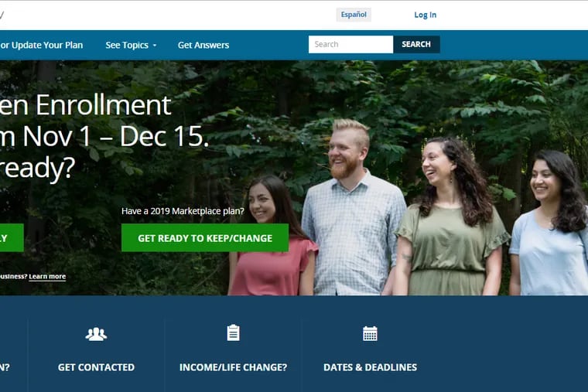Open the See Topics menu
The width and height of the screenshot is (588, 392).
[x=131, y=45]
